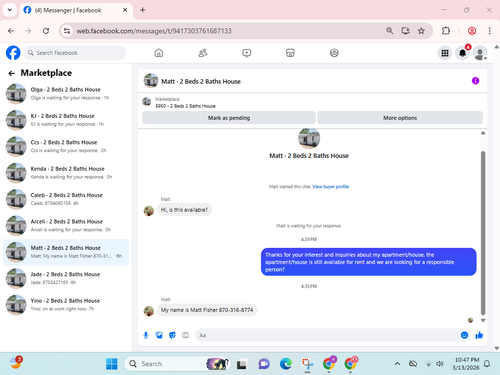The image size is (500, 375).
Task: Open Yino's 2 Beds 2 Baths House chat
Action: click(x=66, y=305)
